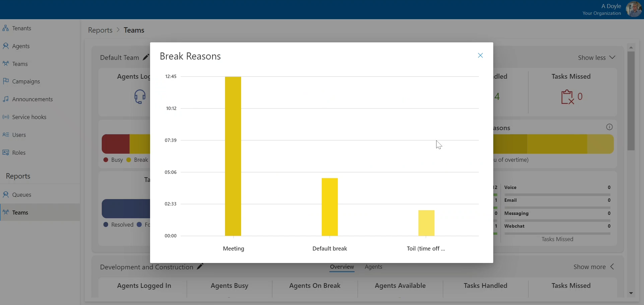This screenshot has width=644, height=305.
Task: Click the Tasks Missed clipboard icon
Action: click(x=567, y=97)
